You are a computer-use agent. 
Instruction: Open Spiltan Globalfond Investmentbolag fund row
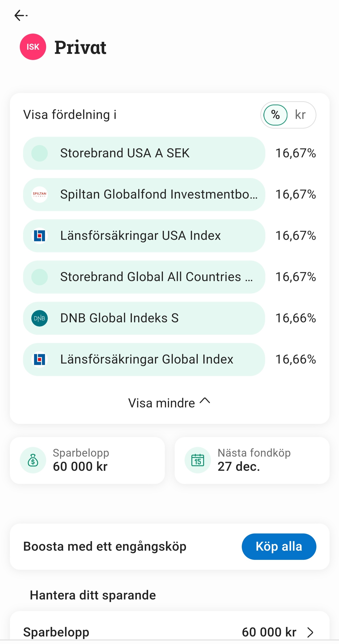(144, 194)
